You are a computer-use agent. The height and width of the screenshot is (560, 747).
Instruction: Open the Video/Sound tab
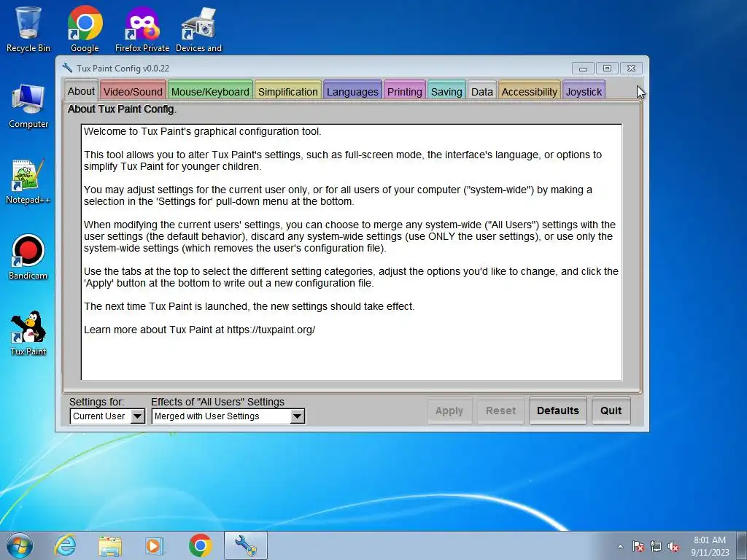[133, 91]
